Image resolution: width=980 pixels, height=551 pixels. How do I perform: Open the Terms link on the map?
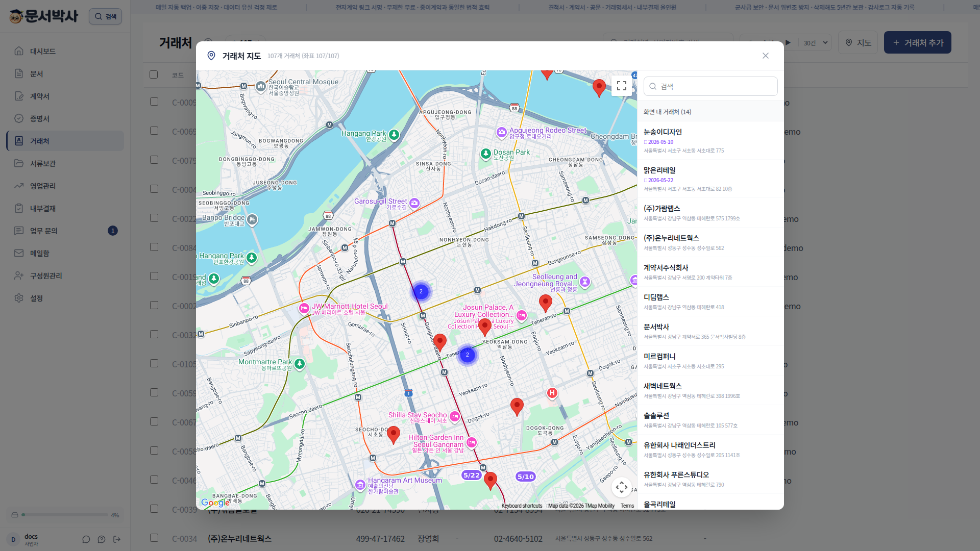pyautogui.click(x=627, y=506)
